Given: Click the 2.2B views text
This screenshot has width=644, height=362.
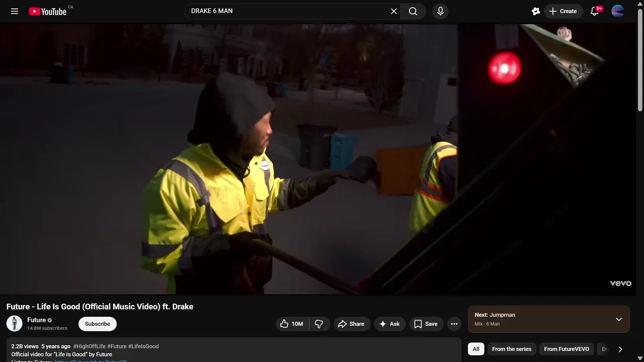Looking at the screenshot, I should pyautogui.click(x=25, y=346).
